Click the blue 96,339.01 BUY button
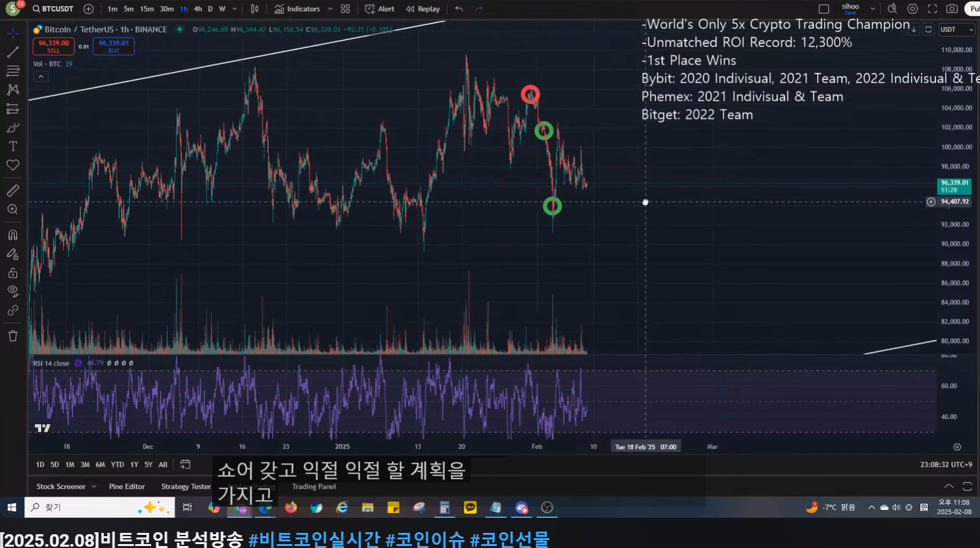 pos(114,46)
